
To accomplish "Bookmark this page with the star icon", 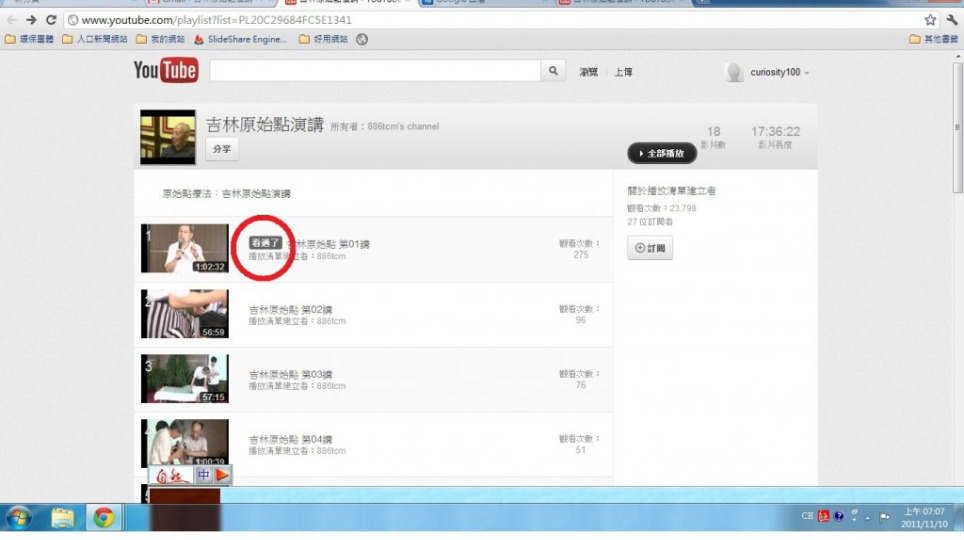I will [930, 20].
